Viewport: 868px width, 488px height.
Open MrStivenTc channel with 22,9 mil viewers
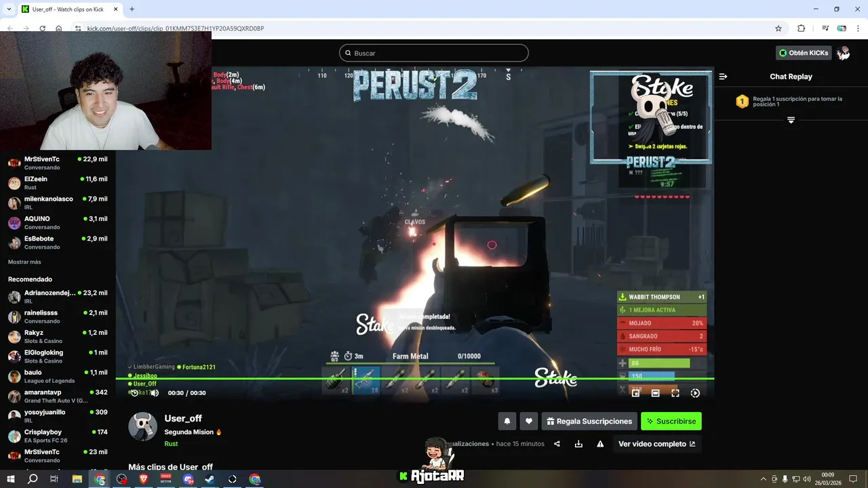(58, 163)
